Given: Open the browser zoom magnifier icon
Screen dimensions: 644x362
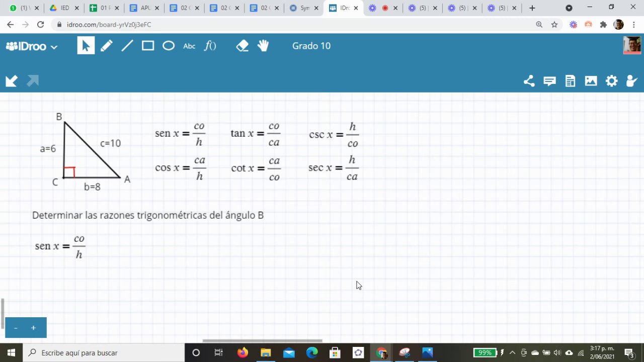Looking at the screenshot, I should coord(539,25).
